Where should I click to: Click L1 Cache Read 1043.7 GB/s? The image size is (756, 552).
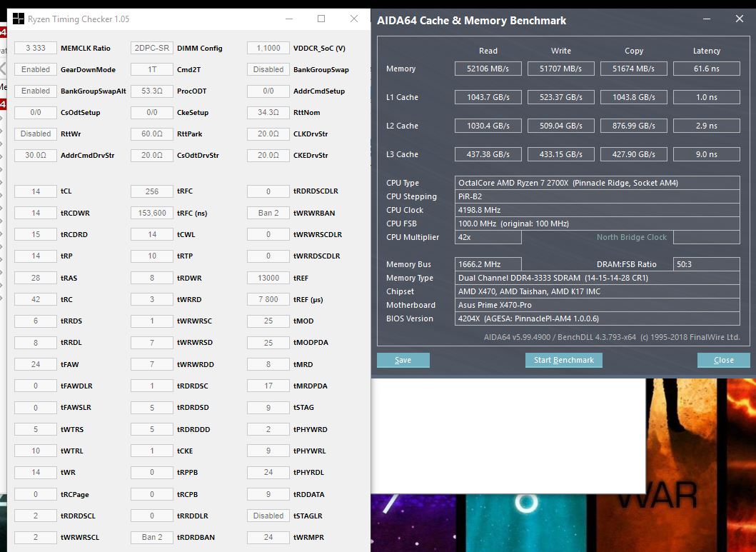(x=488, y=97)
